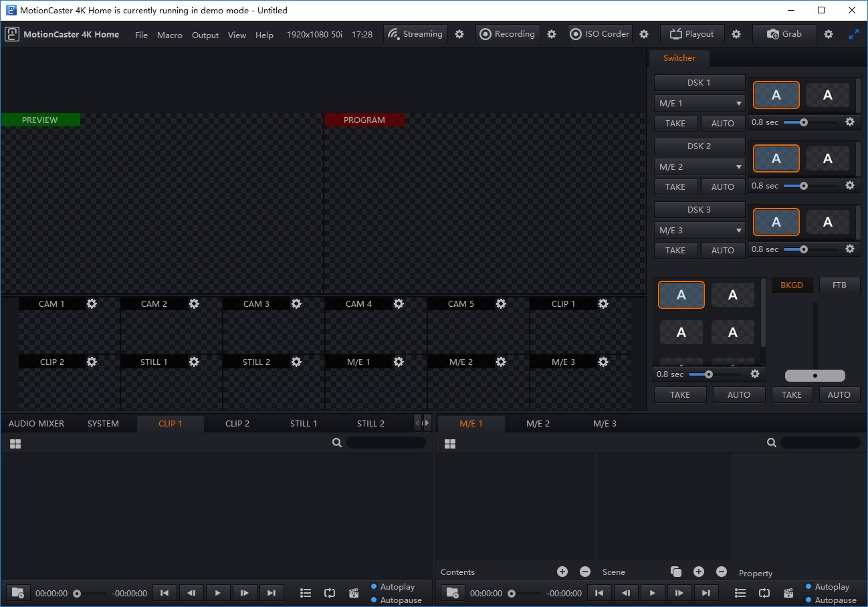The height and width of the screenshot is (607, 868).
Task: Click the CAM 3 source settings gear
Action: tap(296, 303)
